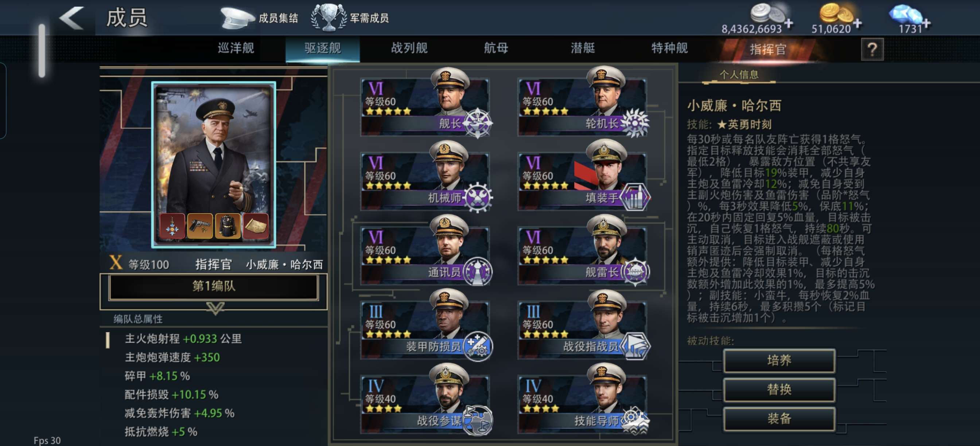
Task: Open the question mark help icon
Action: [x=872, y=49]
